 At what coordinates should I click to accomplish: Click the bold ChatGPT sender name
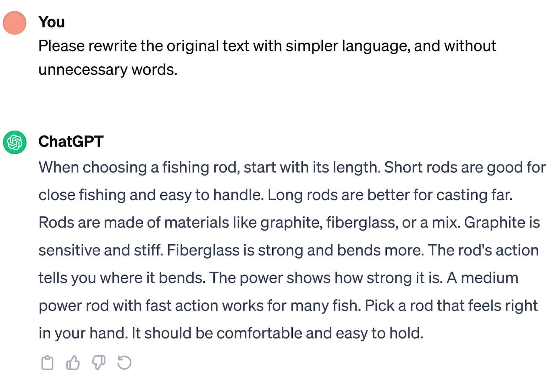[72, 142]
